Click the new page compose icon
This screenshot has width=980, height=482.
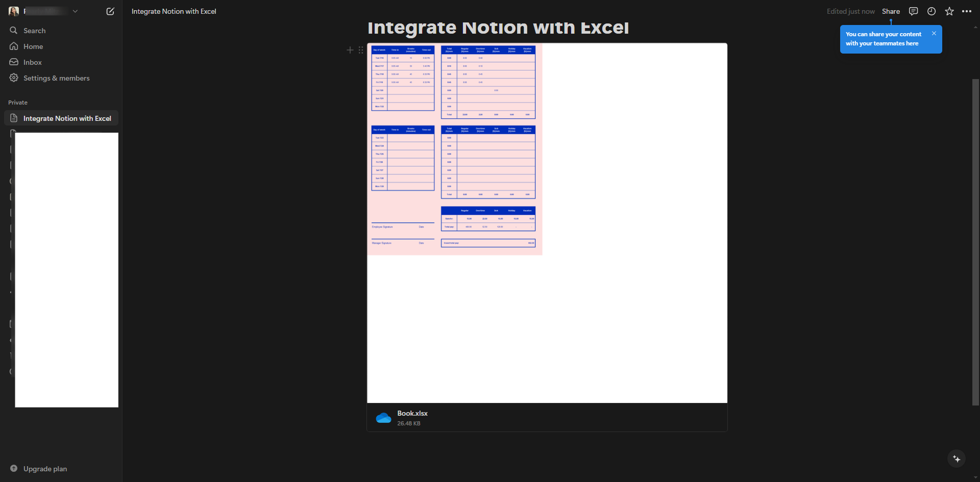pos(110,11)
